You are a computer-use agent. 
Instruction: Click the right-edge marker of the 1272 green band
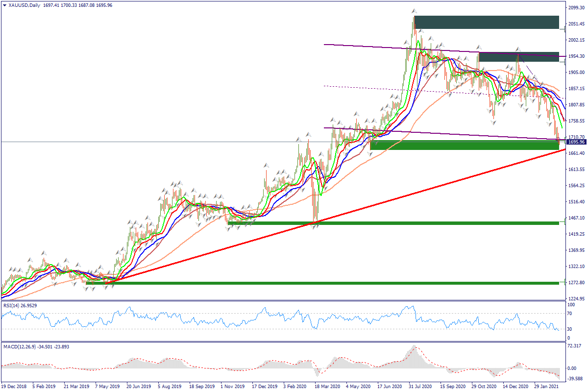566,282
